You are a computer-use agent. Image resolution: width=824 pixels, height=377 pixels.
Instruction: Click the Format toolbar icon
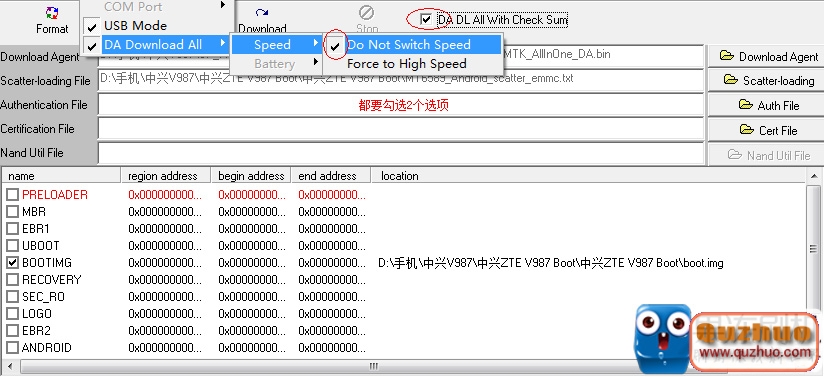(52, 13)
